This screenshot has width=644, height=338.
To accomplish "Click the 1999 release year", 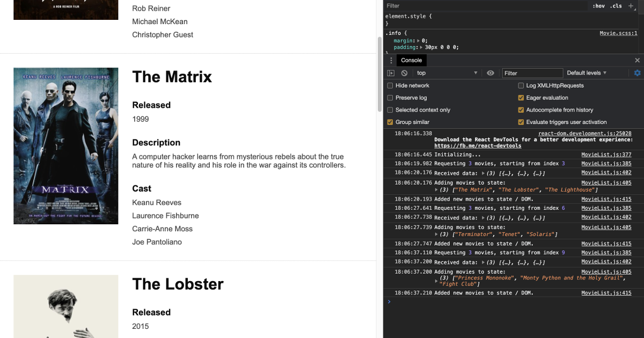I will (x=141, y=119).
